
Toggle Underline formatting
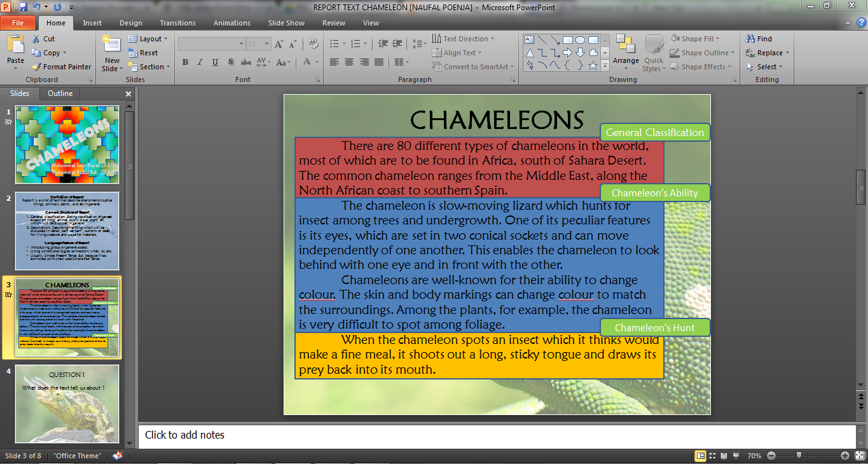[215, 62]
